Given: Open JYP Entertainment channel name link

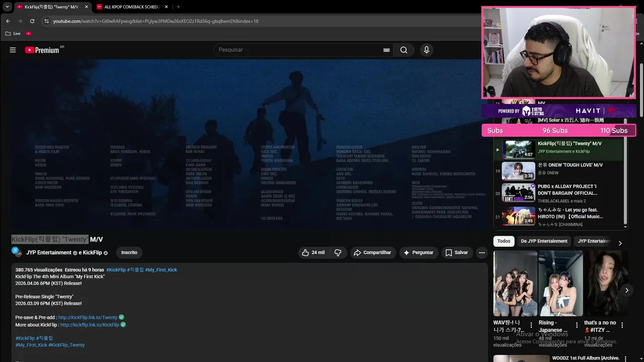Looking at the screenshot, I should [49, 252].
